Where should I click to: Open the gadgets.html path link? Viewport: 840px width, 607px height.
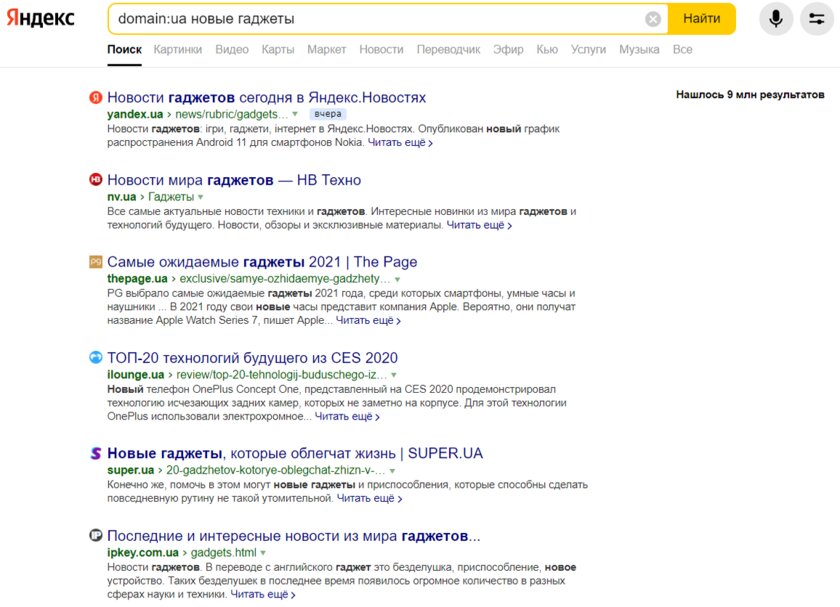click(x=223, y=552)
